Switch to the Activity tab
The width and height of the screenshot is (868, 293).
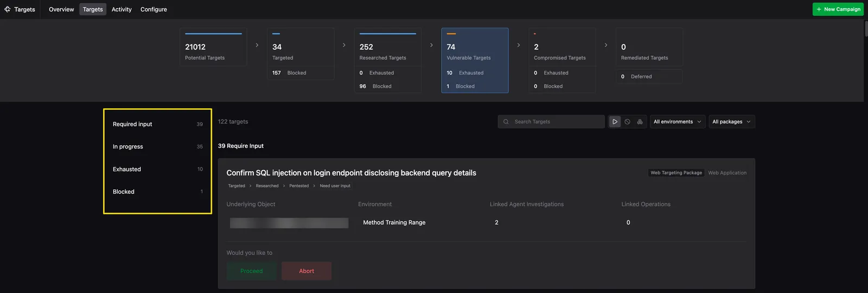(x=122, y=9)
